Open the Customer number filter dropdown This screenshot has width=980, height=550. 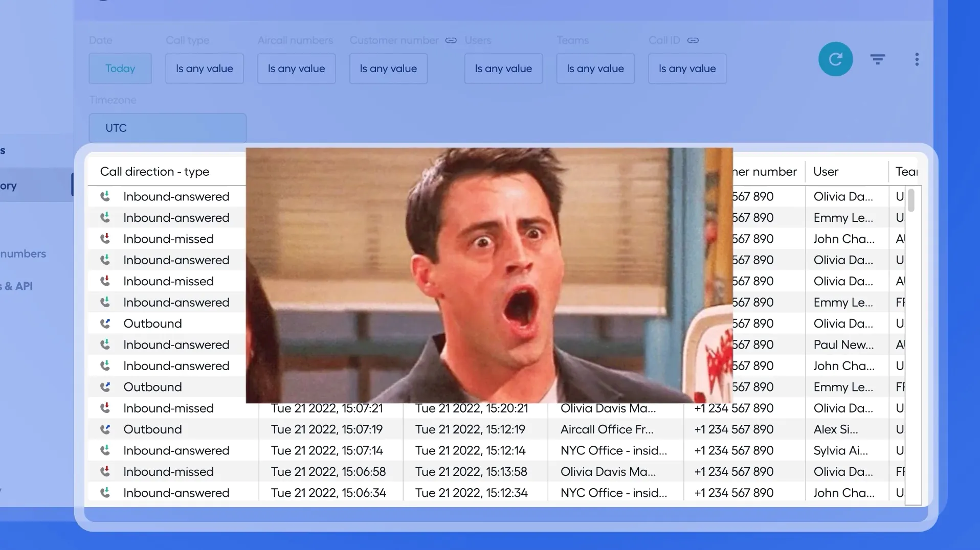point(388,68)
